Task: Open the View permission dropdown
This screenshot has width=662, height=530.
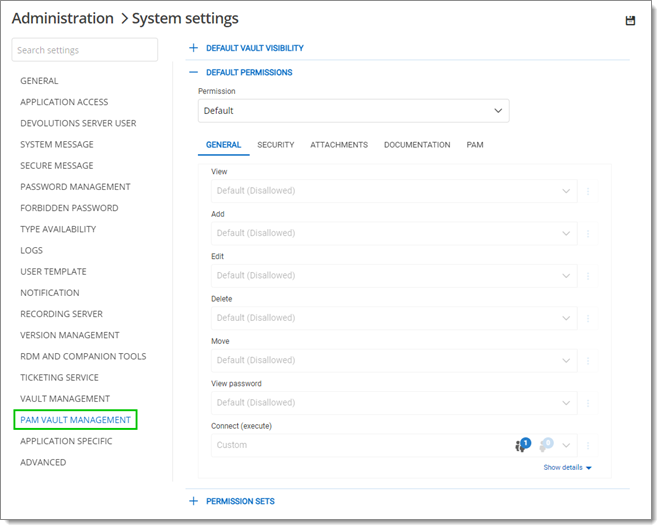Action: coord(394,191)
